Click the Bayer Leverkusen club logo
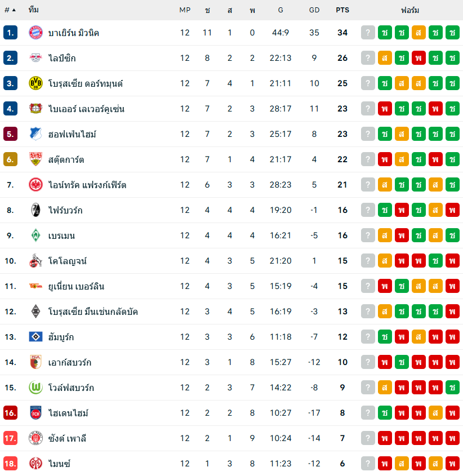 [35, 109]
